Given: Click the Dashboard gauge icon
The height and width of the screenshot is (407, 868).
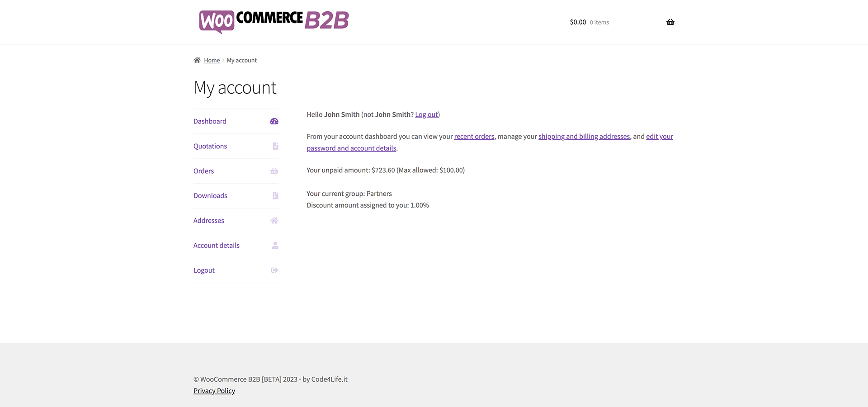Looking at the screenshot, I should click(274, 121).
